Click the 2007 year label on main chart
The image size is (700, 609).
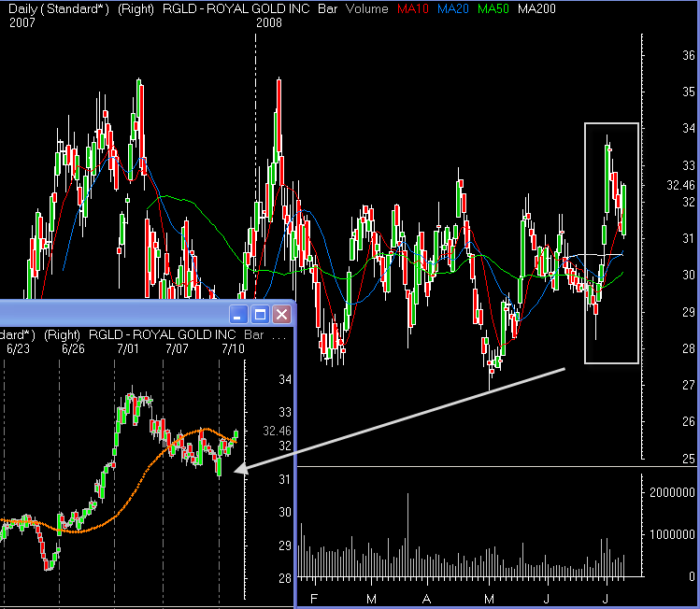pyautogui.click(x=22, y=22)
